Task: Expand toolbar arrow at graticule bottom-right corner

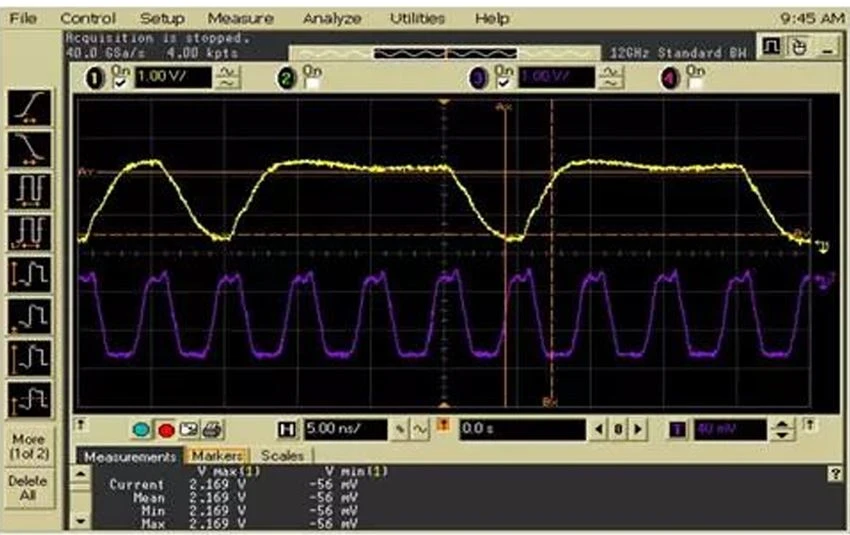Action: click(810, 424)
